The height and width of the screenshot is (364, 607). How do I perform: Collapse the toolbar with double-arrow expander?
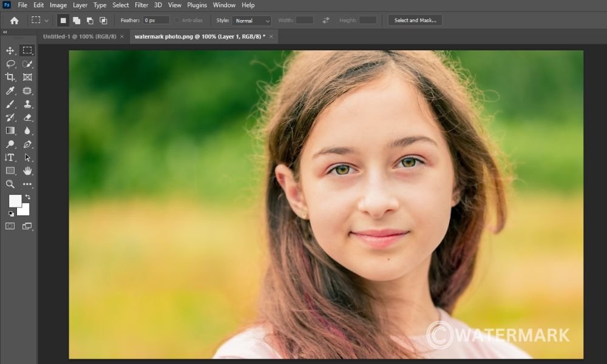5,32
